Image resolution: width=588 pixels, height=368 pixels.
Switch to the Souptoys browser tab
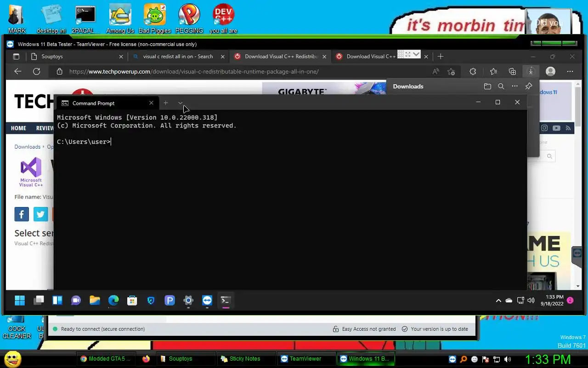point(76,57)
